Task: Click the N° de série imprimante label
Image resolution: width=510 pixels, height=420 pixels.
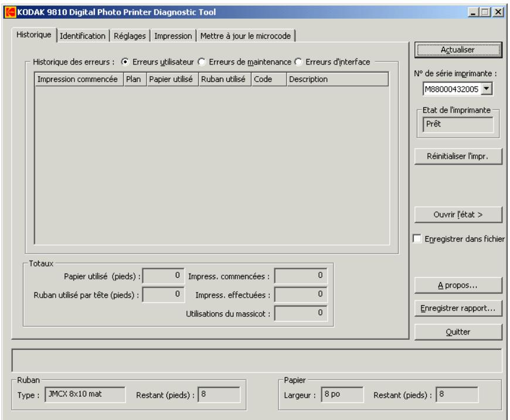Action: [455, 73]
